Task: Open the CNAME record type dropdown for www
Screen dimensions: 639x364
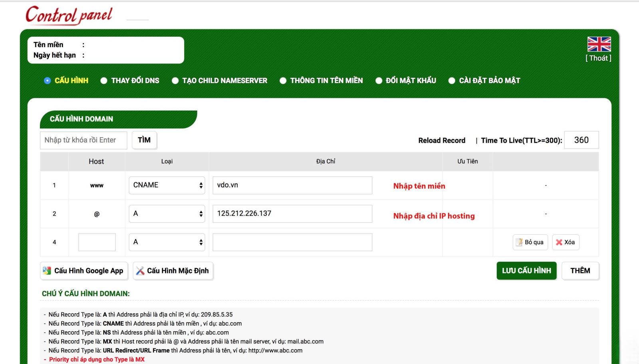Action: point(167,185)
